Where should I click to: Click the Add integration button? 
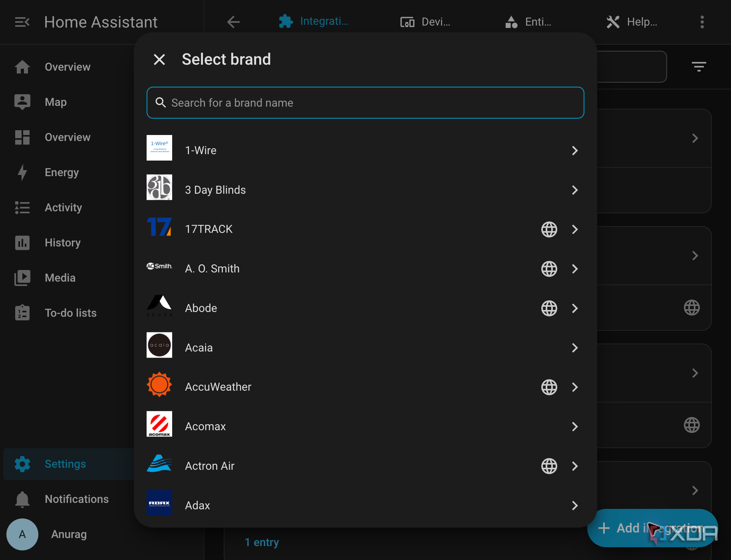coord(652,528)
